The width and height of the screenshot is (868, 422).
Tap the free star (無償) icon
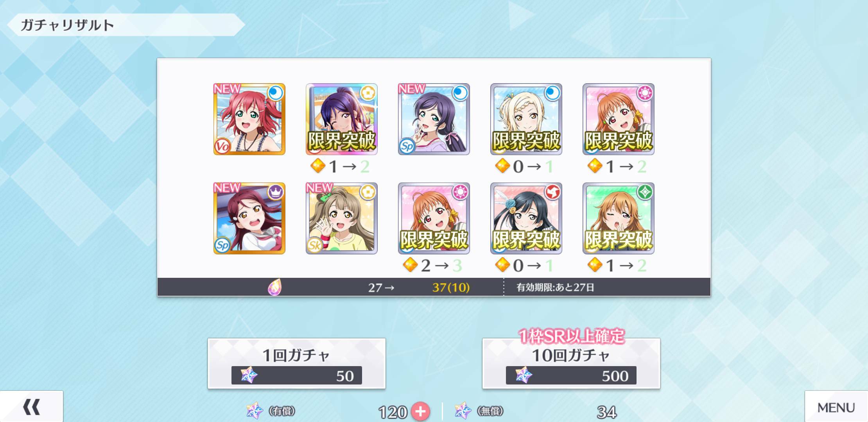[x=463, y=411]
